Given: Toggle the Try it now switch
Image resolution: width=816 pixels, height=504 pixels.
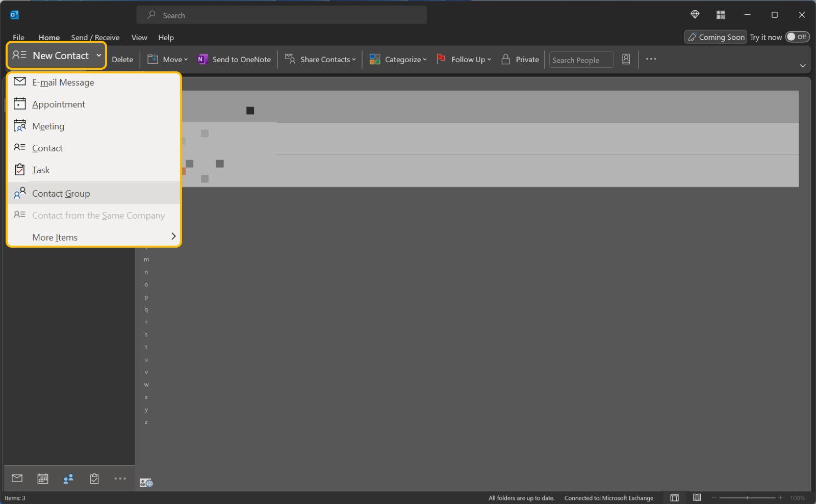Looking at the screenshot, I should click(797, 37).
